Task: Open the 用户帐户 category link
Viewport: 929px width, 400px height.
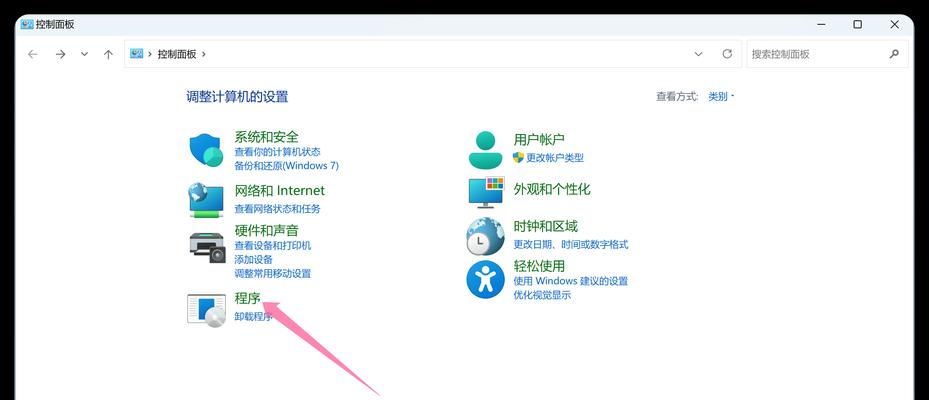Action: 539,139
